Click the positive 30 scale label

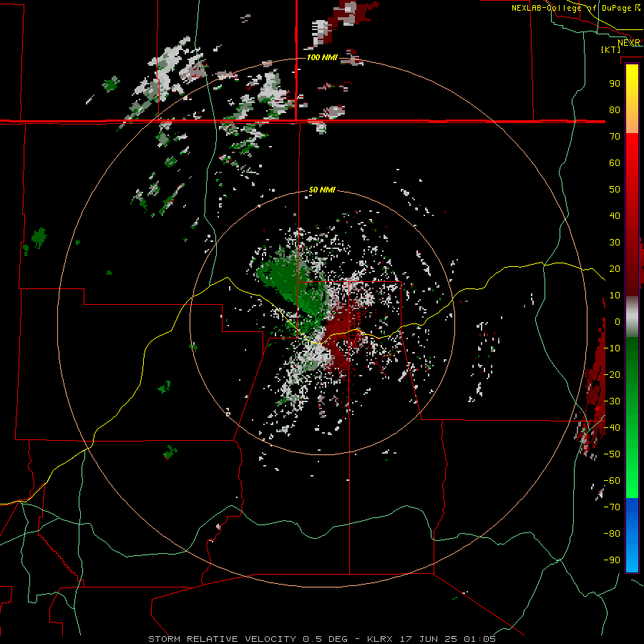tap(615, 243)
